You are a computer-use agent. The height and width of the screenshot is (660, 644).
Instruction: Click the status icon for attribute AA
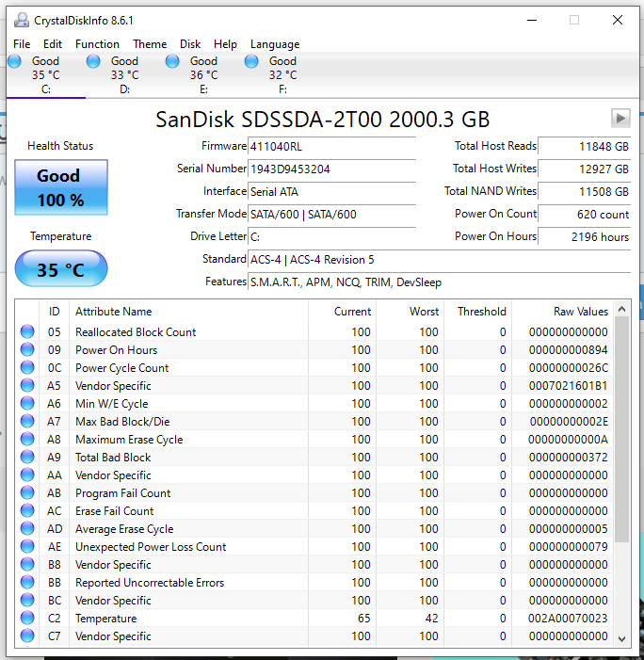27,475
